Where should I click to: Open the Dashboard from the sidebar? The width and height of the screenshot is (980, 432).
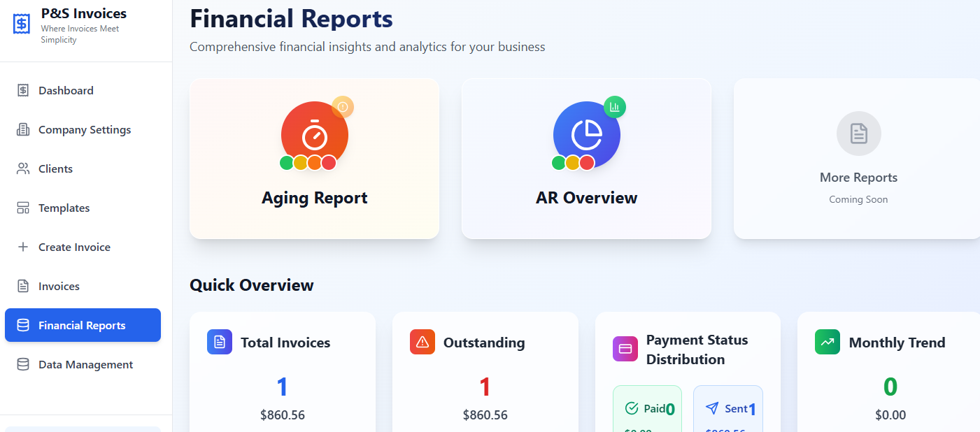tap(67, 90)
